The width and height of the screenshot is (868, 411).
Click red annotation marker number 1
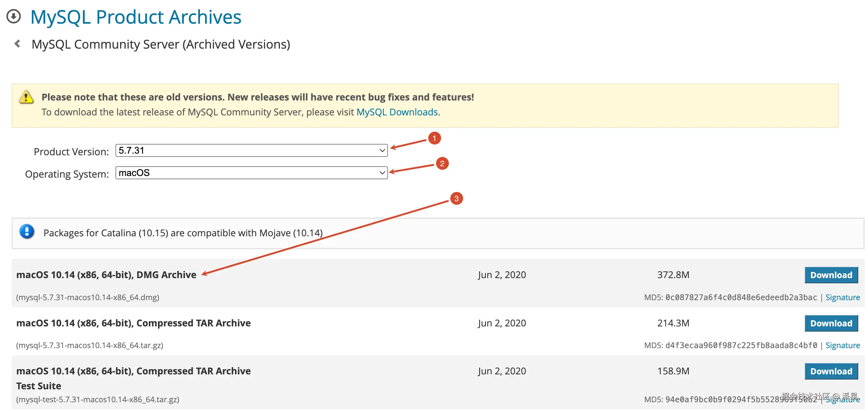coord(434,138)
